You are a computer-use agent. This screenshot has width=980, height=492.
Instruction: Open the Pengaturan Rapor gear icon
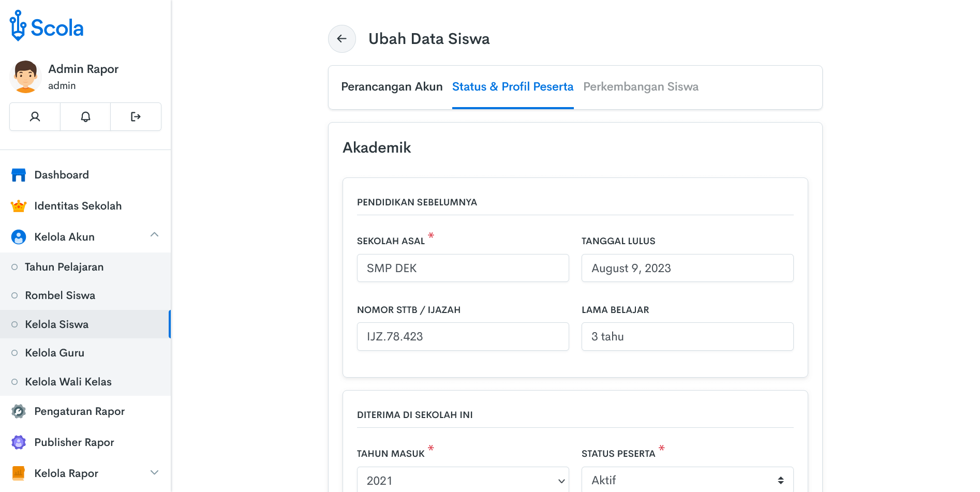pyautogui.click(x=19, y=411)
